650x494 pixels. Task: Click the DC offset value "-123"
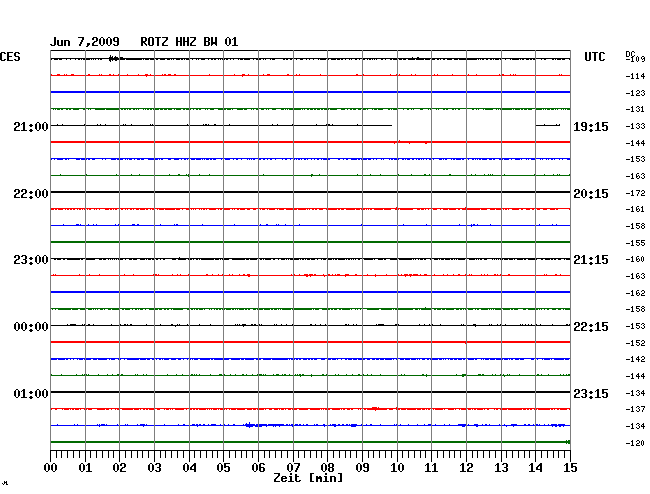(x=635, y=93)
